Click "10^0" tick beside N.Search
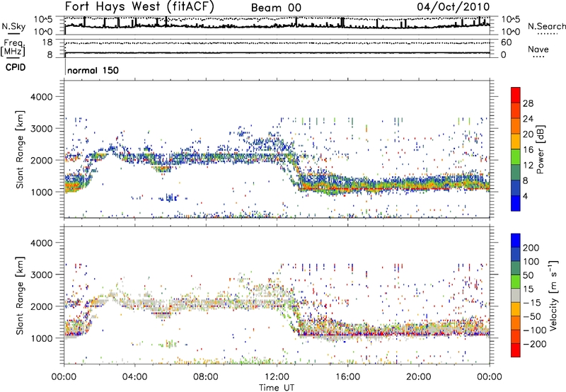This screenshot has height=392, width=566. pos(511,32)
